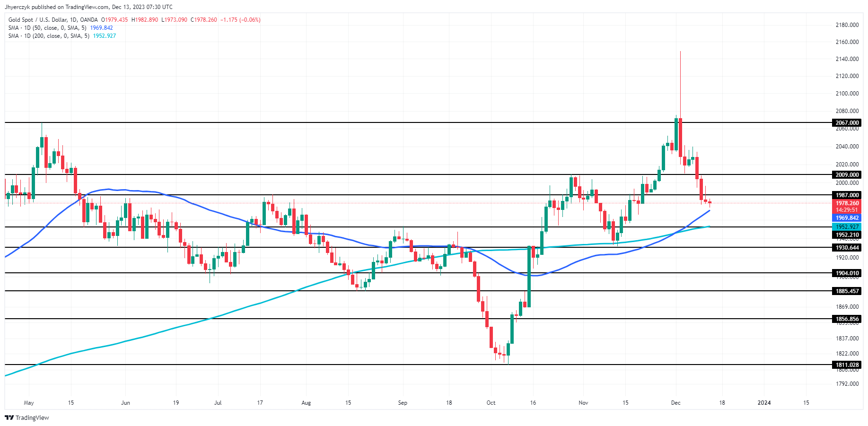Click the 1904.010 price level label
Screen dimensions: 868x426
pyautogui.click(x=847, y=273)
